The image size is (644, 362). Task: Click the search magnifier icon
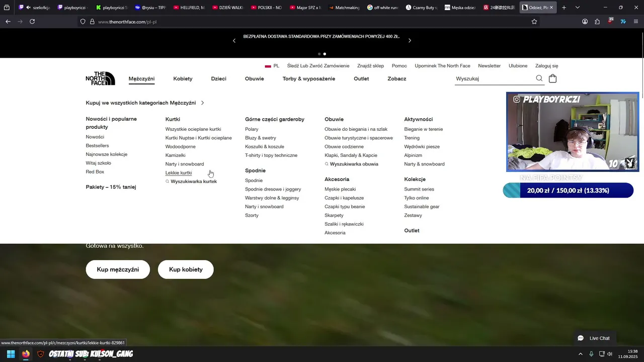tap(539, 78)
